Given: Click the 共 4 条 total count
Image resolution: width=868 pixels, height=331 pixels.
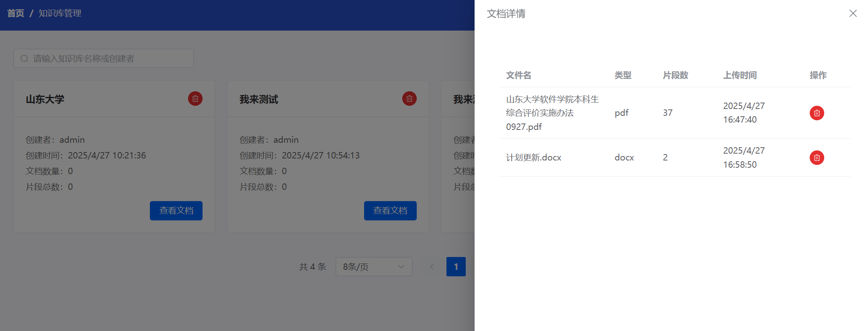Looking at the screenshot, I should [313, 267].
